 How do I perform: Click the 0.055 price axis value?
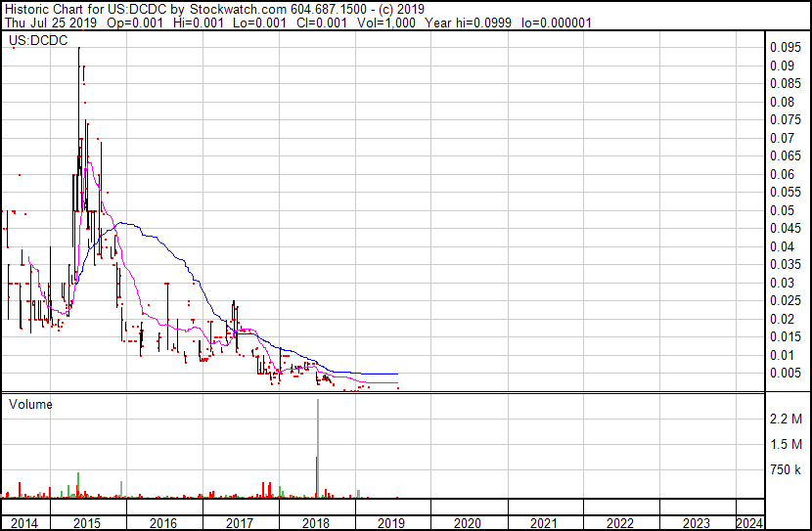coord(785,193)
